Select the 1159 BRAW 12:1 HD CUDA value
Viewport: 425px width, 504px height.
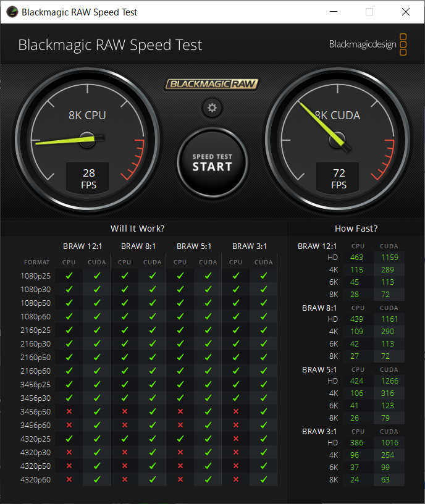390,258
